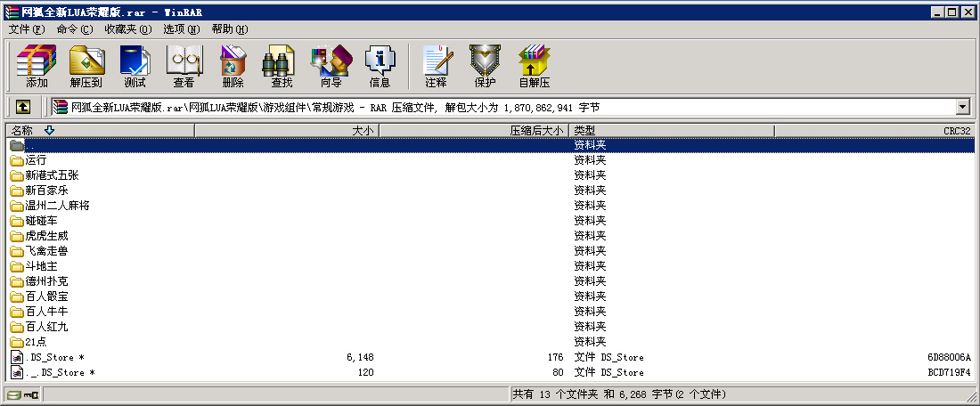The image size is (980, 406).
Task: Show archive 信息 (Info) icon
Action: click(380, 67)
